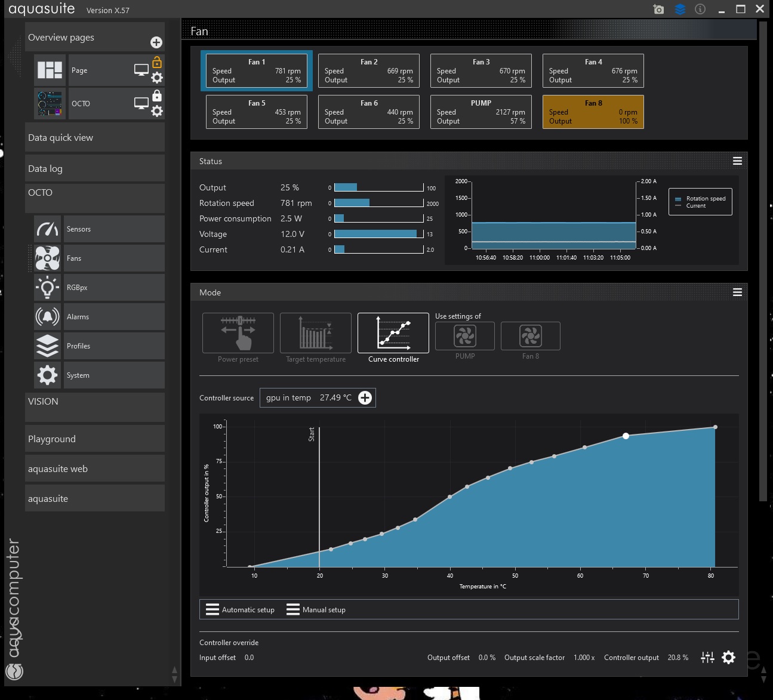The image size is (773, 700).
Task: Click the Input offset value 0.0
Action: tap(249, 658)
